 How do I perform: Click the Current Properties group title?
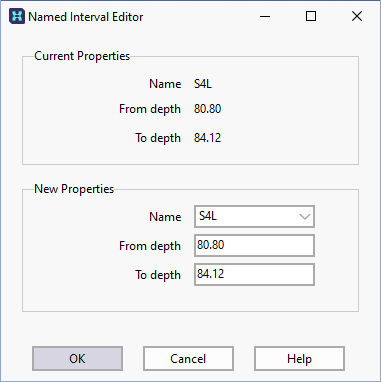tap(82, 56)
